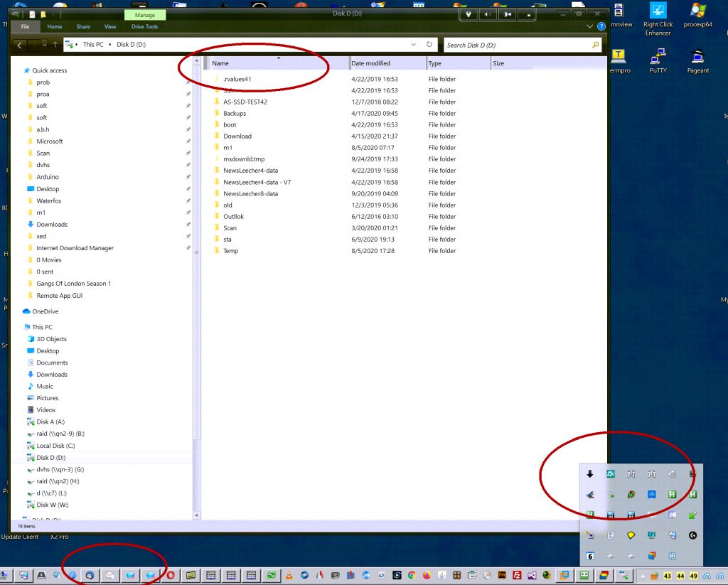This screenshot has width=728, height=585.
Task: Click the Logitech G tray icon
Action: (x=692, y=535)
